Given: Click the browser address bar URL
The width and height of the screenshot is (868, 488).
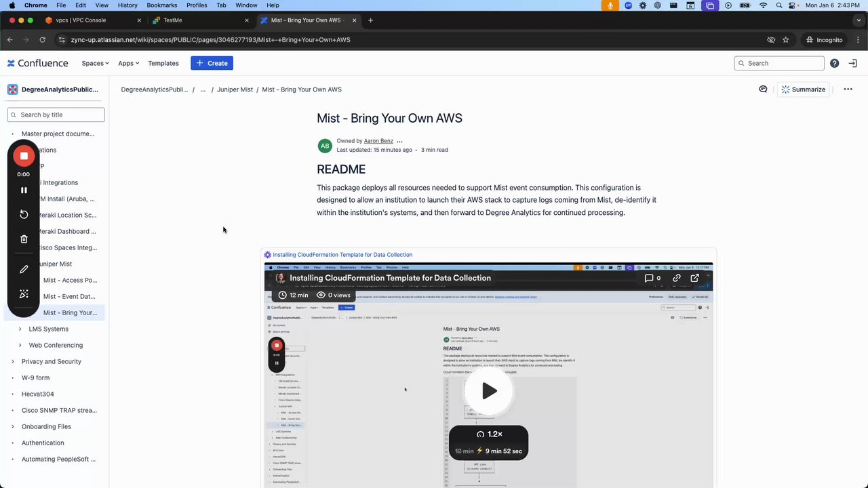Looking at the screenshot, I should pyautogui.click(x=210, y=40).
